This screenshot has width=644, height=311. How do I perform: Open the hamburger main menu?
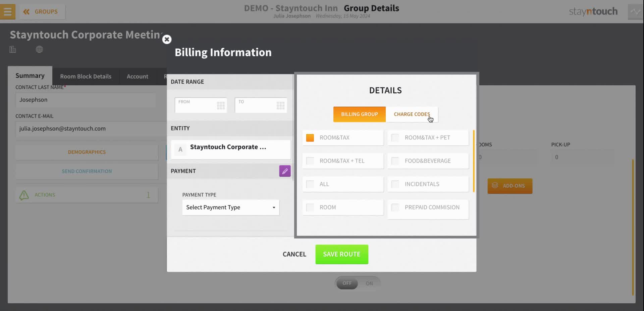tap(7, 12)
